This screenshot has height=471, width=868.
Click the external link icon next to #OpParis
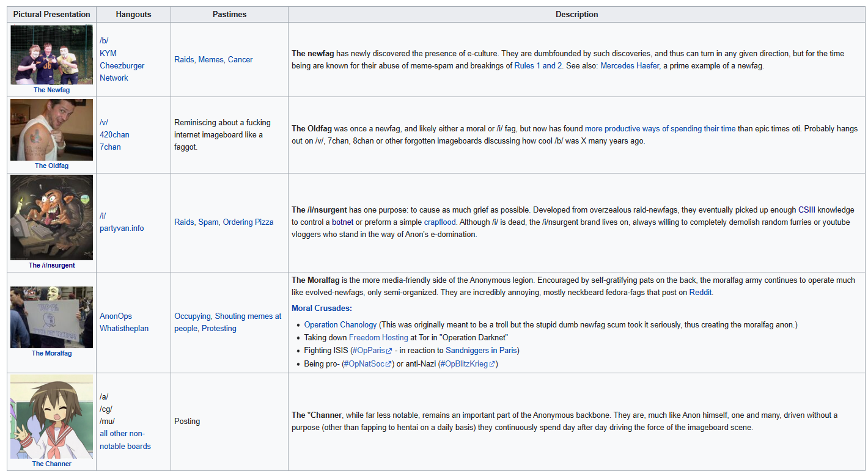click(389, 351)
